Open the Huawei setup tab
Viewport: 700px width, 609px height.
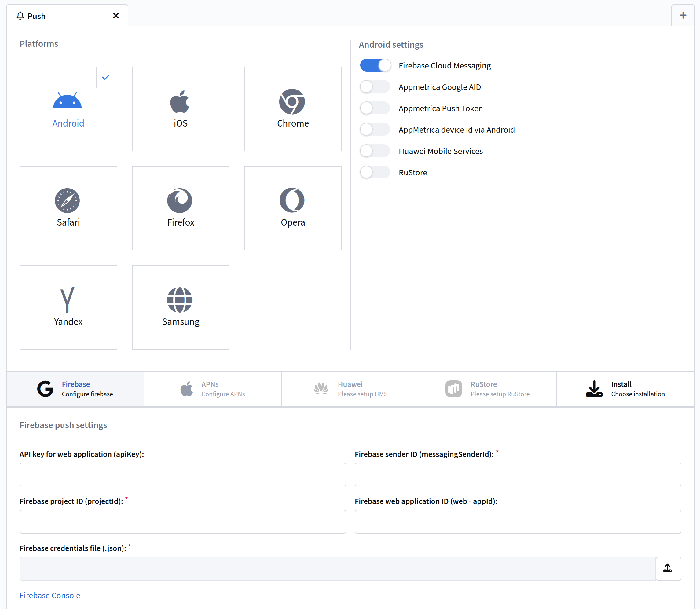coord(350,389)
